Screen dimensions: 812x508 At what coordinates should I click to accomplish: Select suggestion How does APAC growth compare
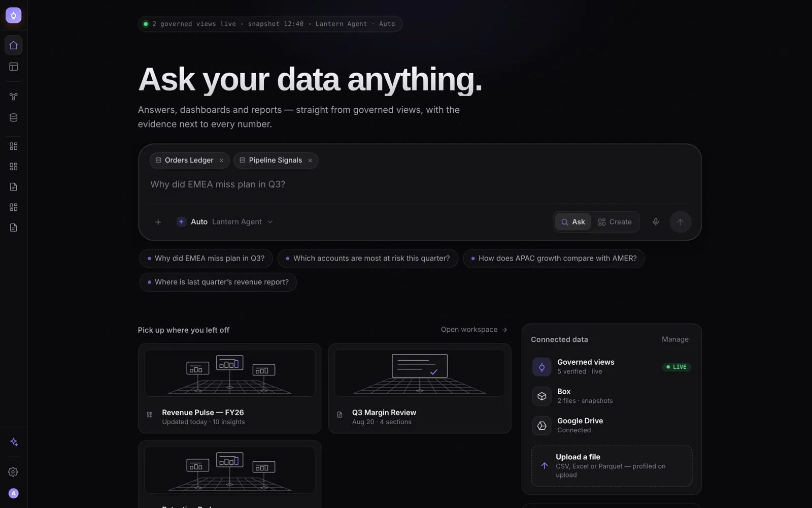pos(554,259)
